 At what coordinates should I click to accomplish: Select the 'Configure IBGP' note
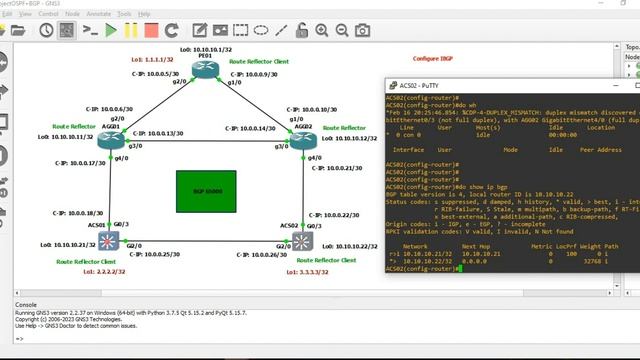pos(433,58)
